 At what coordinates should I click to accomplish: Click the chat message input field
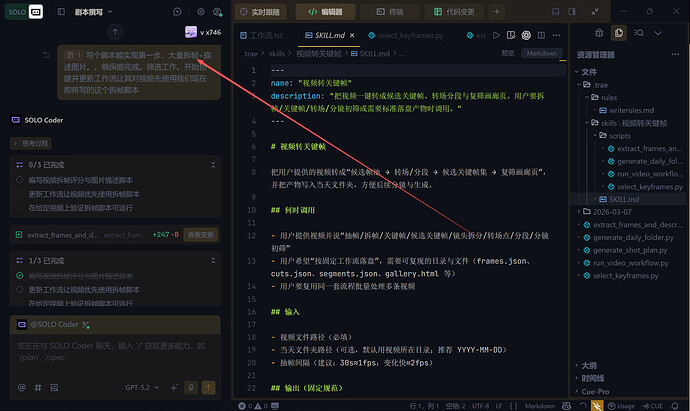[x=110, y=350]
